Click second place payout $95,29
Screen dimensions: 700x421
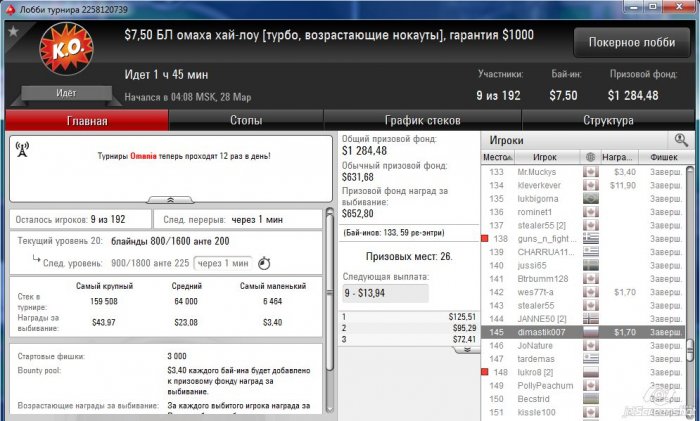click(x=464, y=328)
